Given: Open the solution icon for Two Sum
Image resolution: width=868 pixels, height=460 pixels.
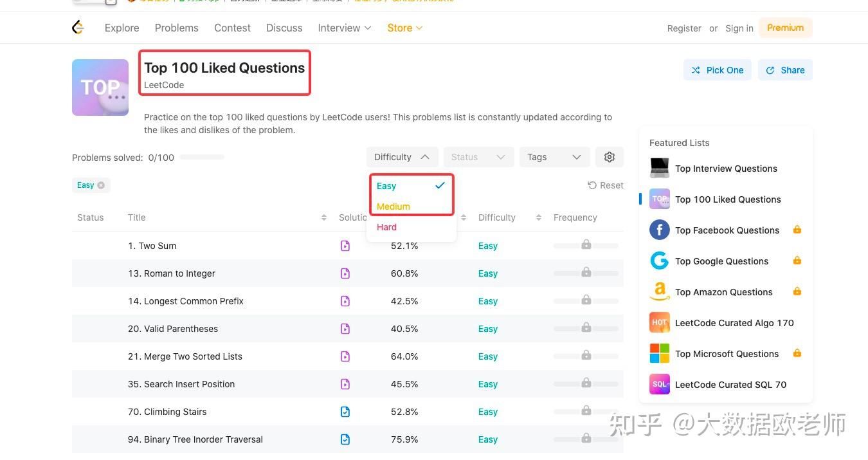Looking at the screenshot, I should [345, 246].
